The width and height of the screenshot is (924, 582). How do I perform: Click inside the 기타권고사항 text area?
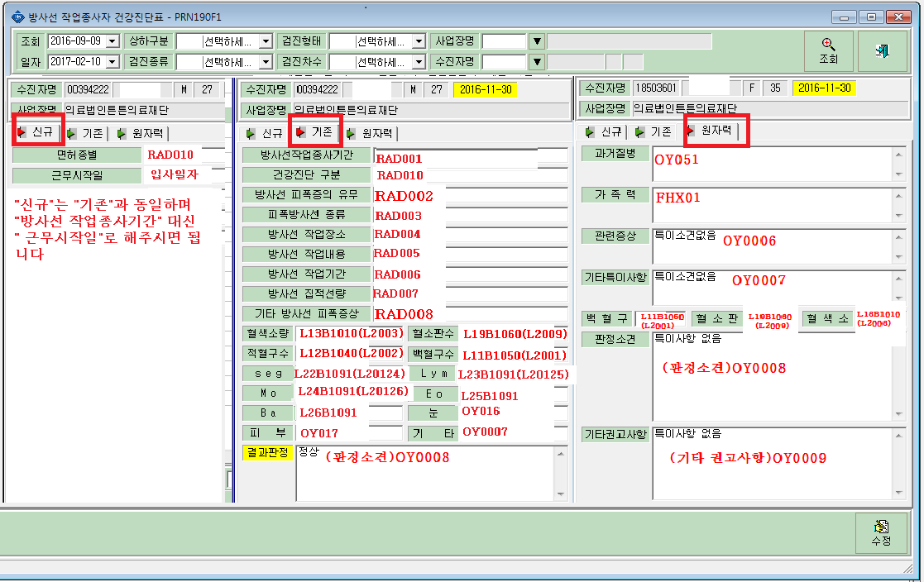773,464
